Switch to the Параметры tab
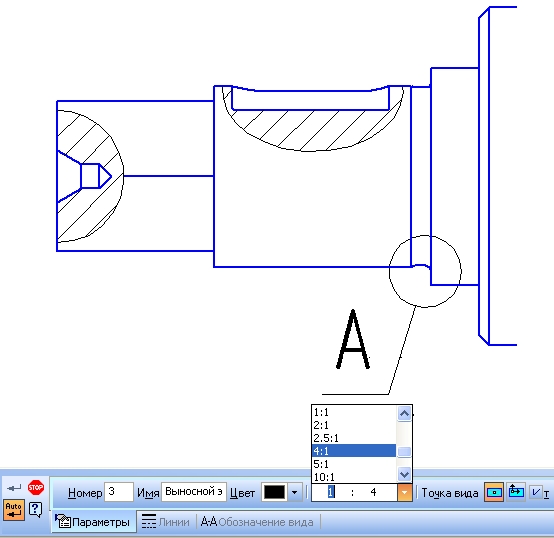Image resolution: width=554 pixels, height=538 pixels. point(93,522)
